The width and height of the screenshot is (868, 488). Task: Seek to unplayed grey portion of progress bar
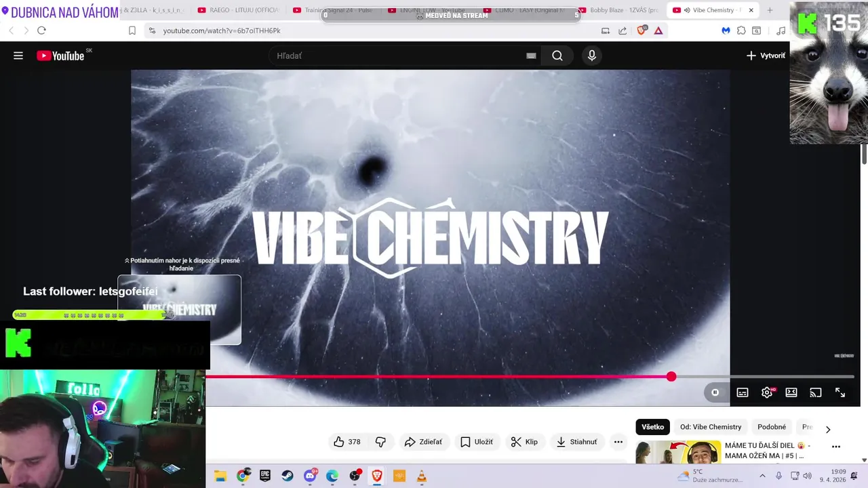[765, 376]
